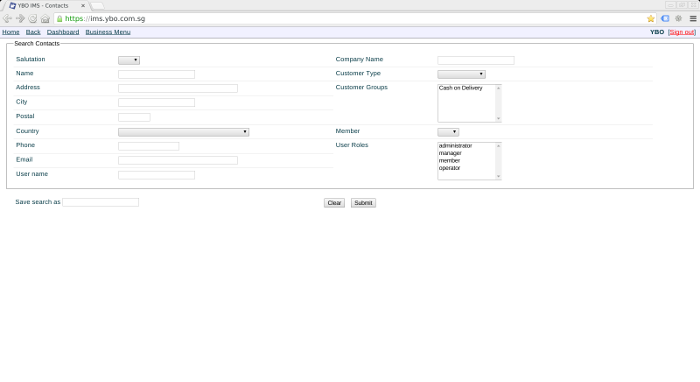The image size is (700, 382).
Task: Click the Company Name input field
Action: [476, 60]
